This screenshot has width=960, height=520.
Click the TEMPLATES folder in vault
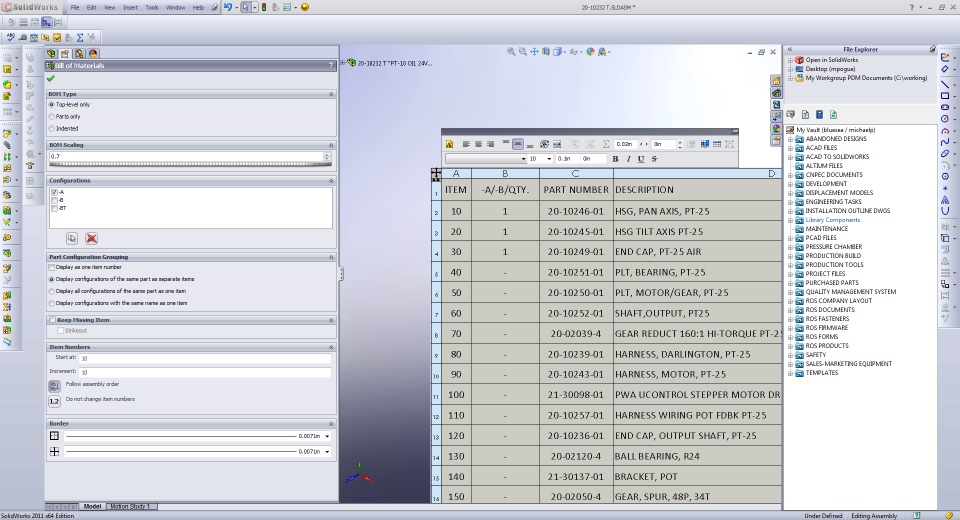pos(822,373)
